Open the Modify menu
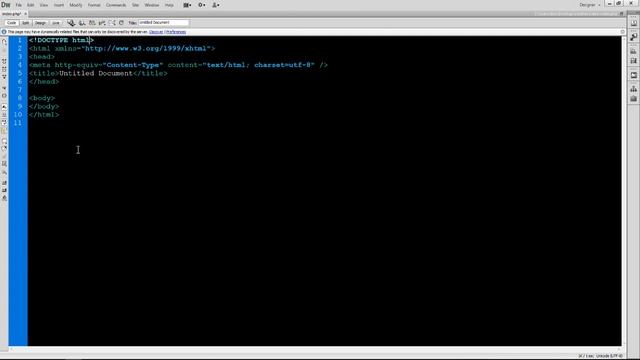The image size is (640, 360). point(76,5)
